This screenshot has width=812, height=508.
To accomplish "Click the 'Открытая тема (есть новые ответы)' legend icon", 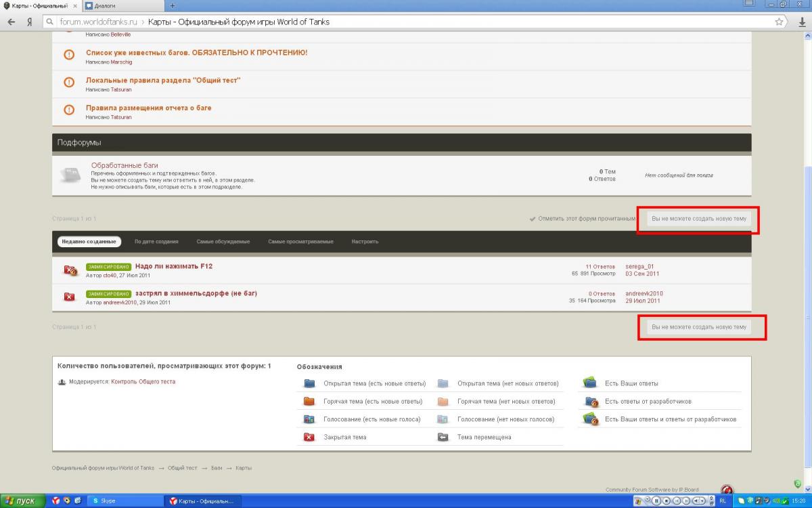I will [x=309, y=383].
